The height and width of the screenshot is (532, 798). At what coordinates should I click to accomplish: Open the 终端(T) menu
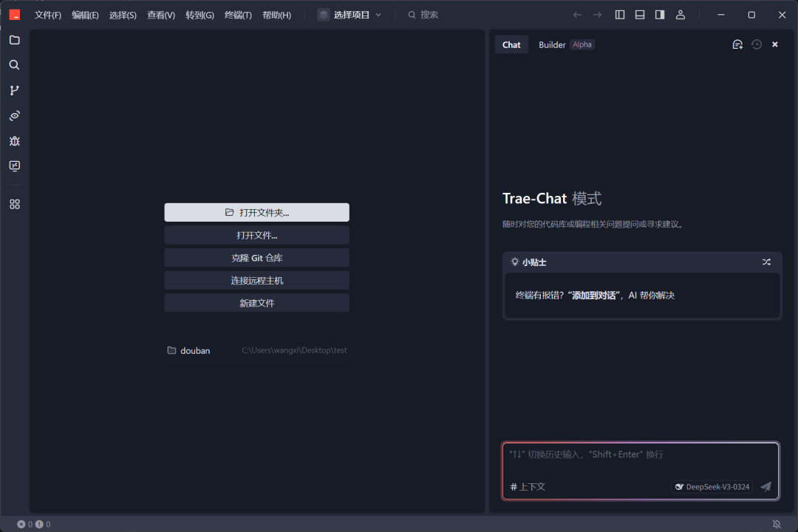click(x=238, y=15)
